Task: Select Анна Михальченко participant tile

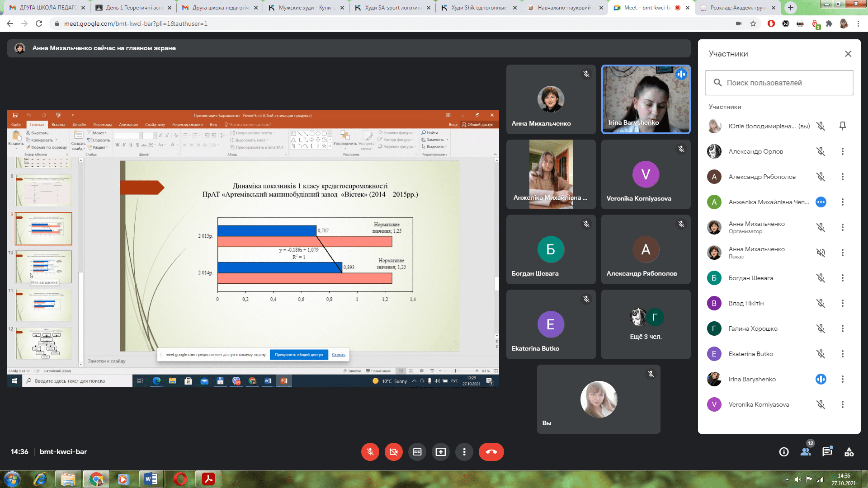Action: coord(551,99)
